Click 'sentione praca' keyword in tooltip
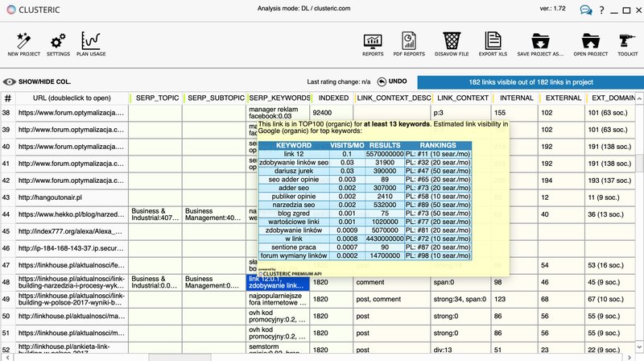 click(x=294, y=247)
